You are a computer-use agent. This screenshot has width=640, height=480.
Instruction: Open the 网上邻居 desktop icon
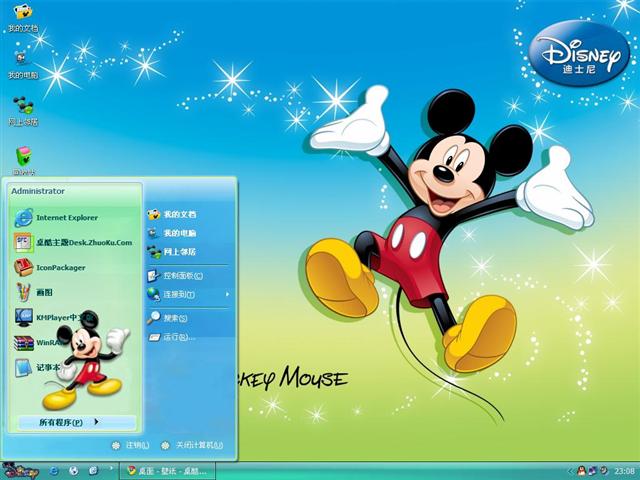pyautogui.click(x=23, y=110)
